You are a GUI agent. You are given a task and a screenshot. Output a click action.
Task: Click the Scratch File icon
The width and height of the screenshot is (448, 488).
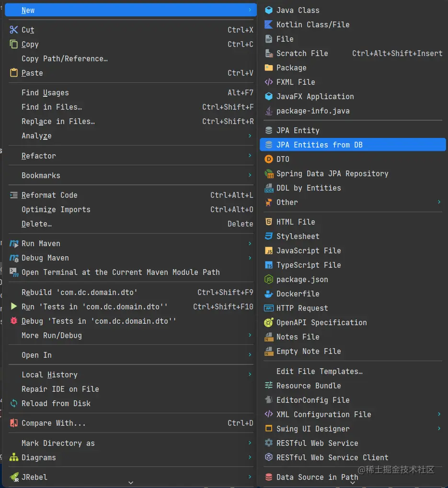pos(268,53)
